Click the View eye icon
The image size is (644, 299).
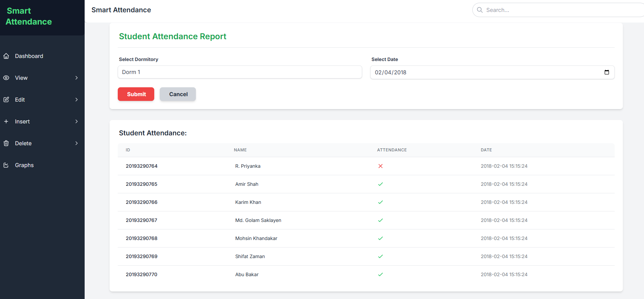(x=6, y=78)
